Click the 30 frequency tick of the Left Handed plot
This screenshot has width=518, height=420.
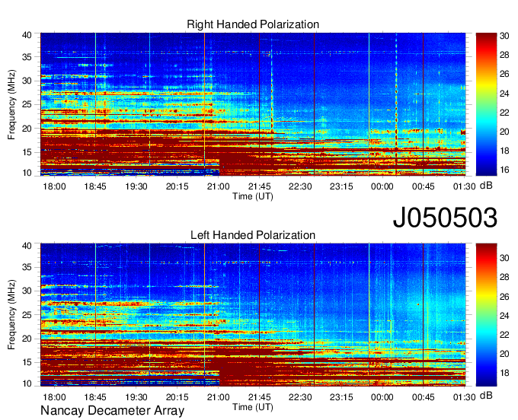click(x=27, y=291)
